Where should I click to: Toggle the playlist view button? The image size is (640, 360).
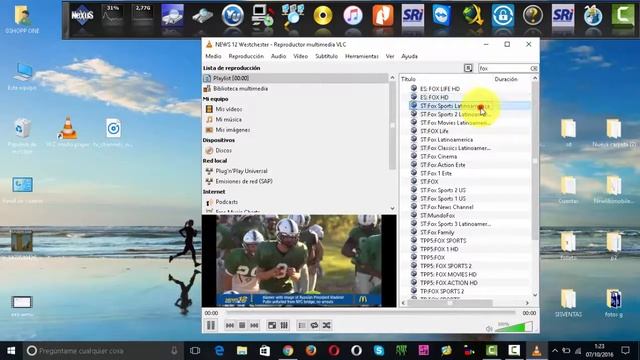click(302, 325)
